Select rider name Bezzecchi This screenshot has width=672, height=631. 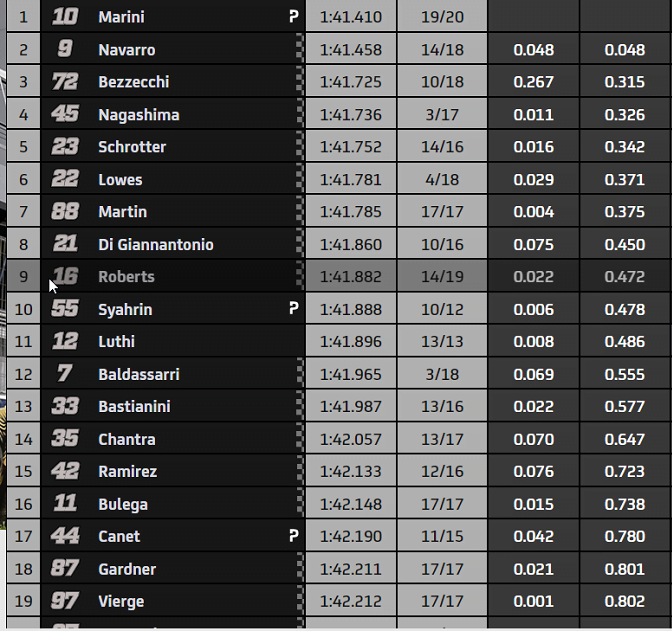[134, 82]
